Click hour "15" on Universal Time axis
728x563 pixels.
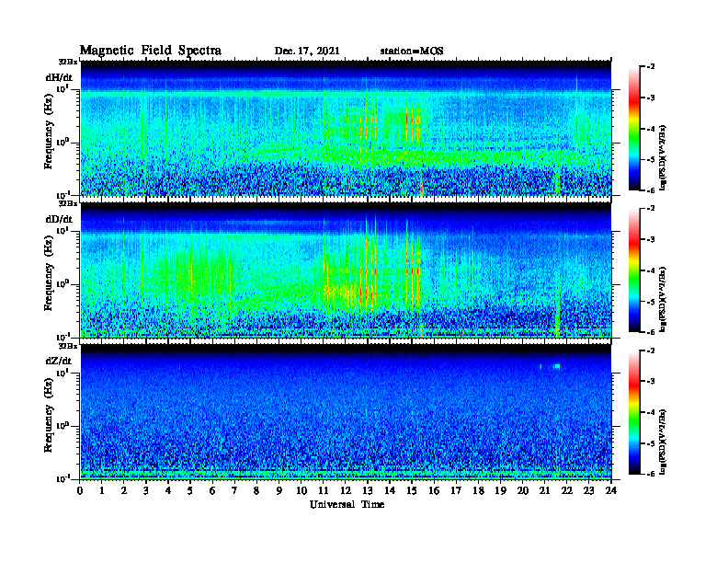click(412, 490)
